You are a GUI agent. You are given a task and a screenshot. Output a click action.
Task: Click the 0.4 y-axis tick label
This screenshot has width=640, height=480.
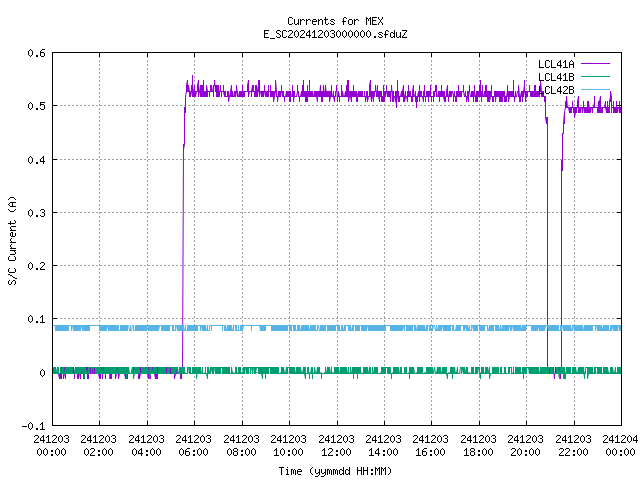(36, 160)
